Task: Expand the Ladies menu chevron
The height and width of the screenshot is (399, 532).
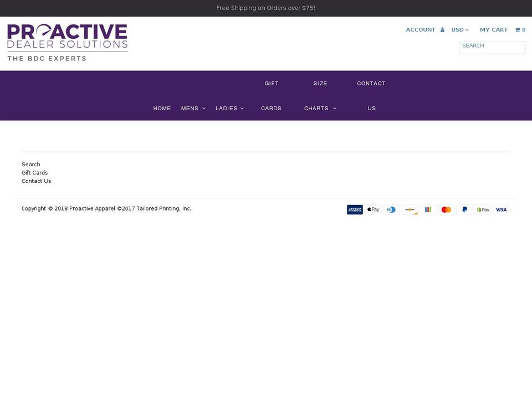Action: point(242,109)
